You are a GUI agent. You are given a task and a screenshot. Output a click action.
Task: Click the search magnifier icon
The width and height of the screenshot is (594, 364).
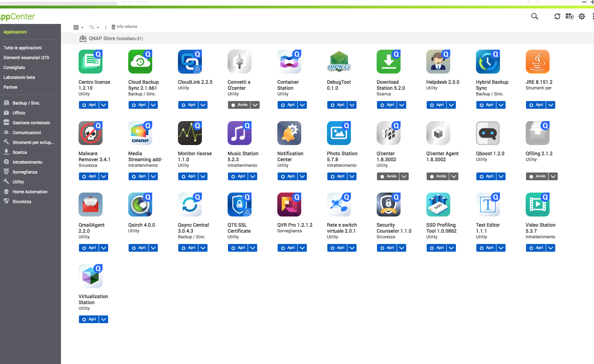coord(534,16)
